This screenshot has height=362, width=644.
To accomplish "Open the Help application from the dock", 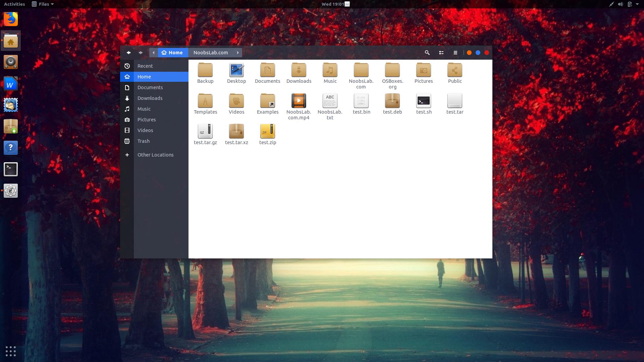I will click(x=11, y=148).
